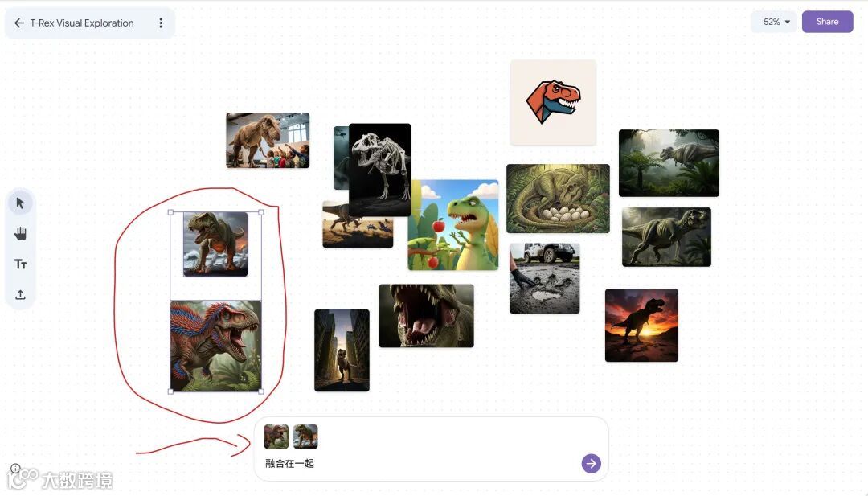The width and height of the screenshot is (868, 496).
Task: Select the sunset T-Rex silhouette image
Action: pos(641,325)
